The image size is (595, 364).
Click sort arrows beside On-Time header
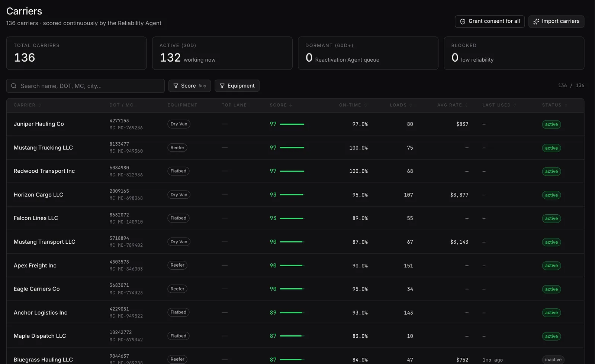366,105
